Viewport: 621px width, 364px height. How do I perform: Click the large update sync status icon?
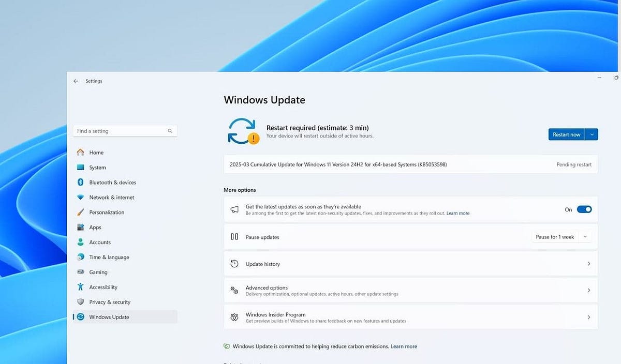[243, 131]
